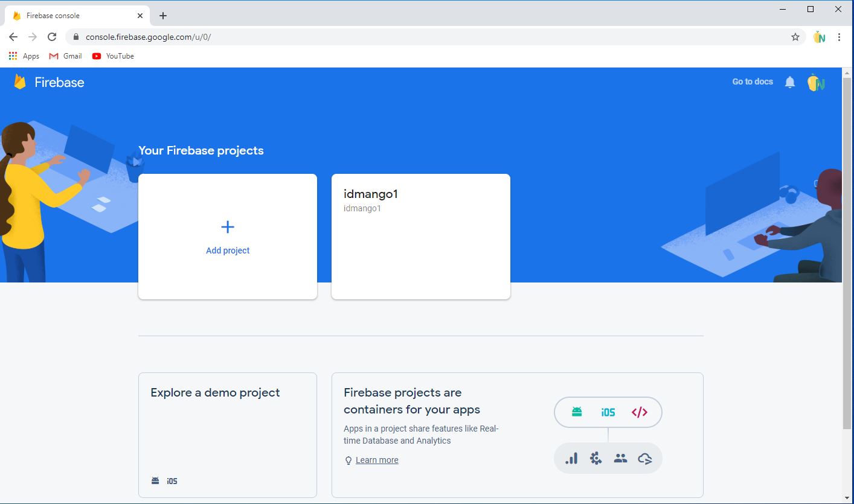Click the gear-like integrations icon in diagram

point(596,459)
